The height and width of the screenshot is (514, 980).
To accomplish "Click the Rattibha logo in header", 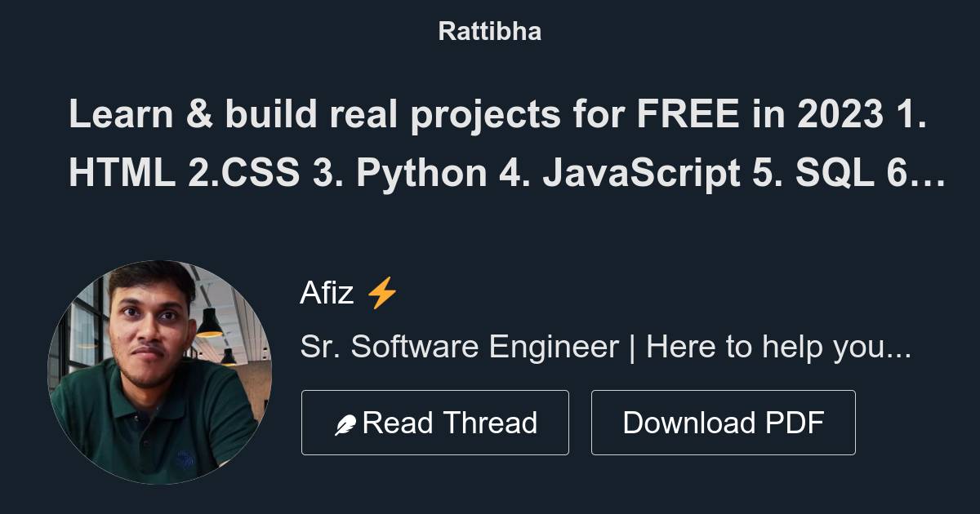I will tap(489, 31).
